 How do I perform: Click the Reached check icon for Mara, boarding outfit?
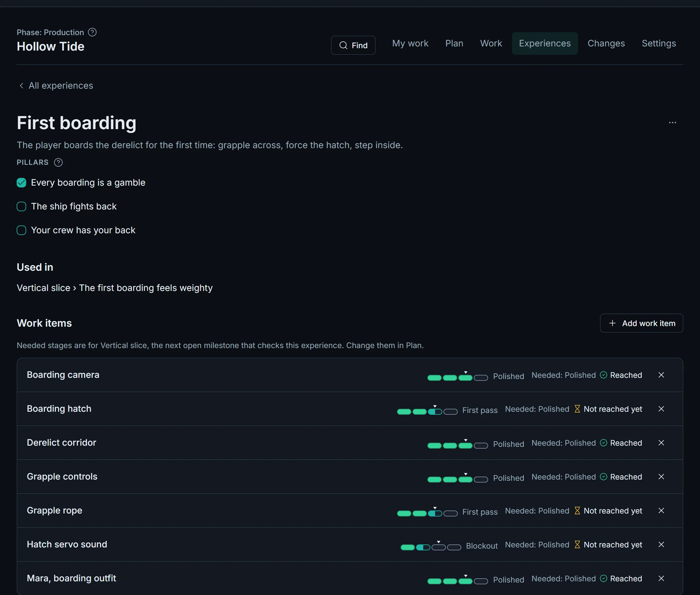coord(604,578)
